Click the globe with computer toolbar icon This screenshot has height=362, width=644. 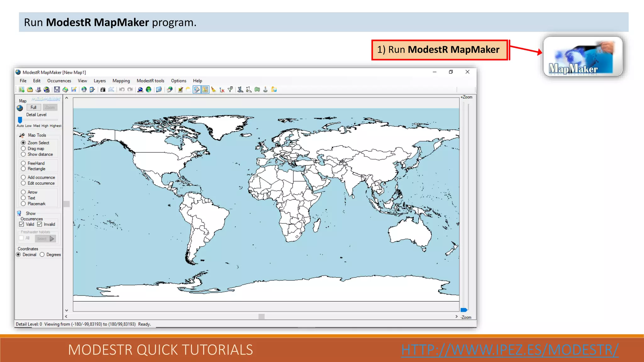coord(47,90)
